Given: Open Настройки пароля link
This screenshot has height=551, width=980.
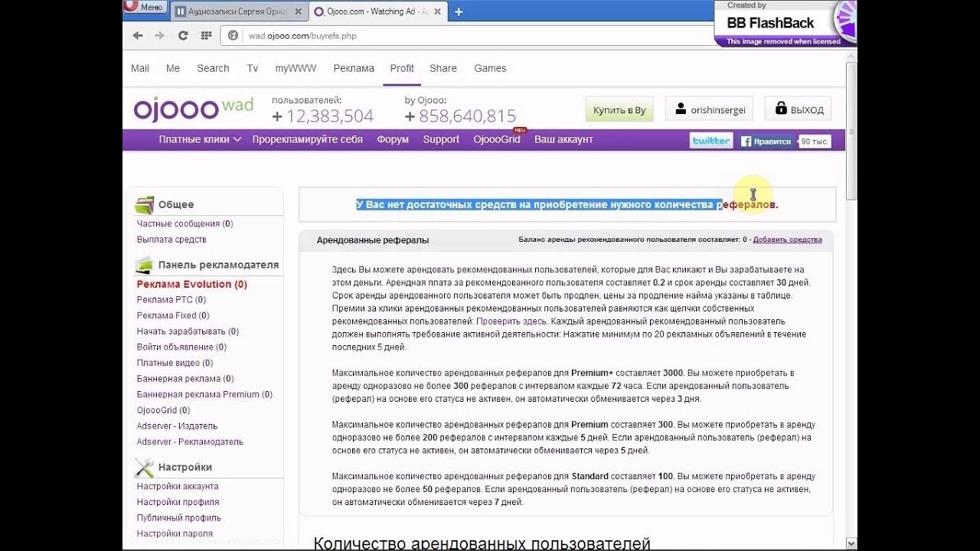Looking at the screenshot, I should tap(175, 533).
